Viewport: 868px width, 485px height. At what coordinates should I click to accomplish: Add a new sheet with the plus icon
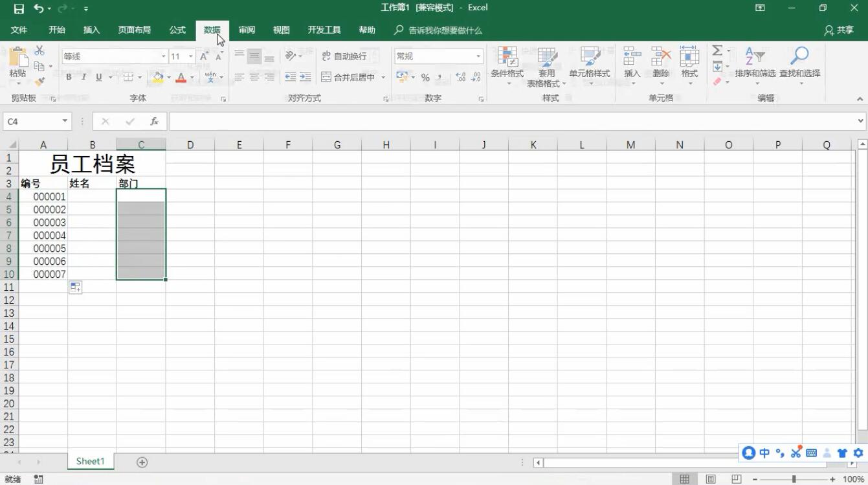click(142, 462)
